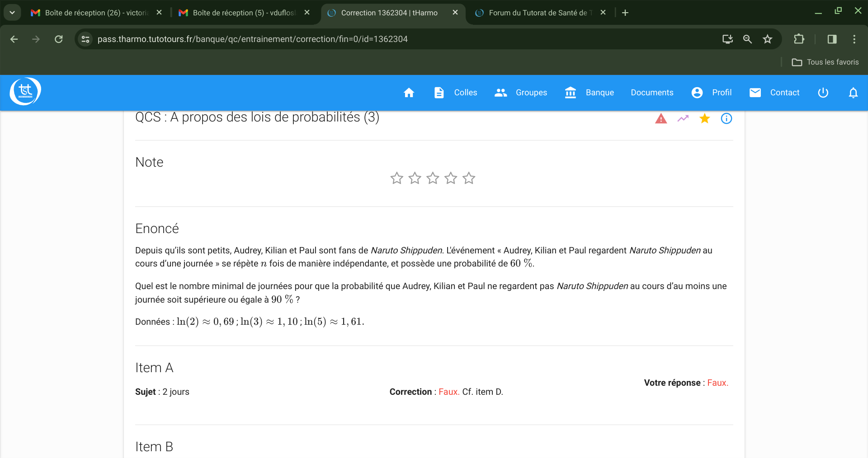Rate the question five stars
The image size is (868, 458).
pos(469,178)
